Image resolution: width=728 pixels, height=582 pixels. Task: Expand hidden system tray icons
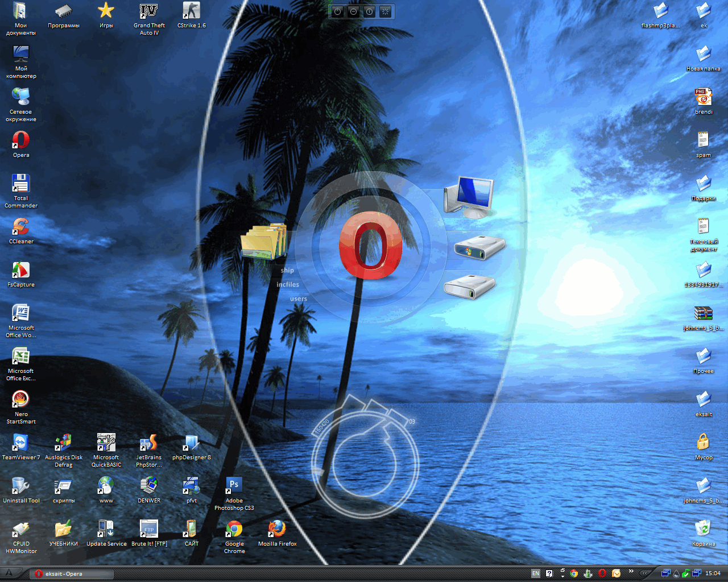click(646, 573)
